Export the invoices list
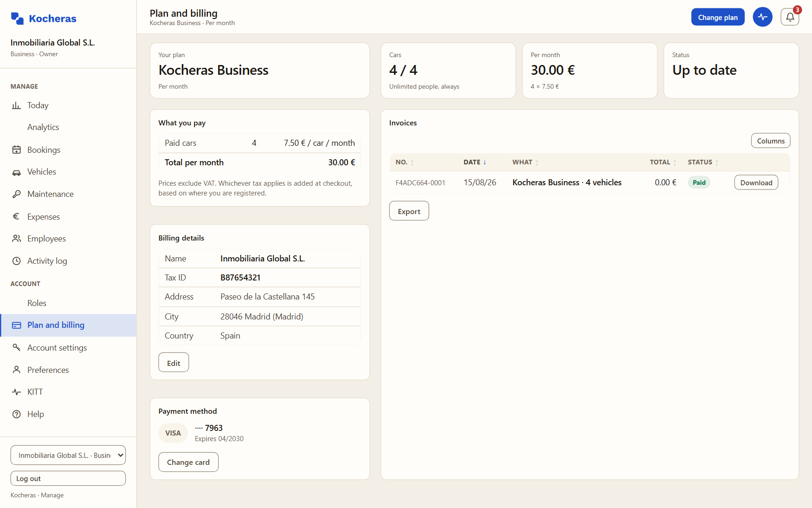Image resolution: width=812 pixels, height=508 pixels. pos(409,211)
